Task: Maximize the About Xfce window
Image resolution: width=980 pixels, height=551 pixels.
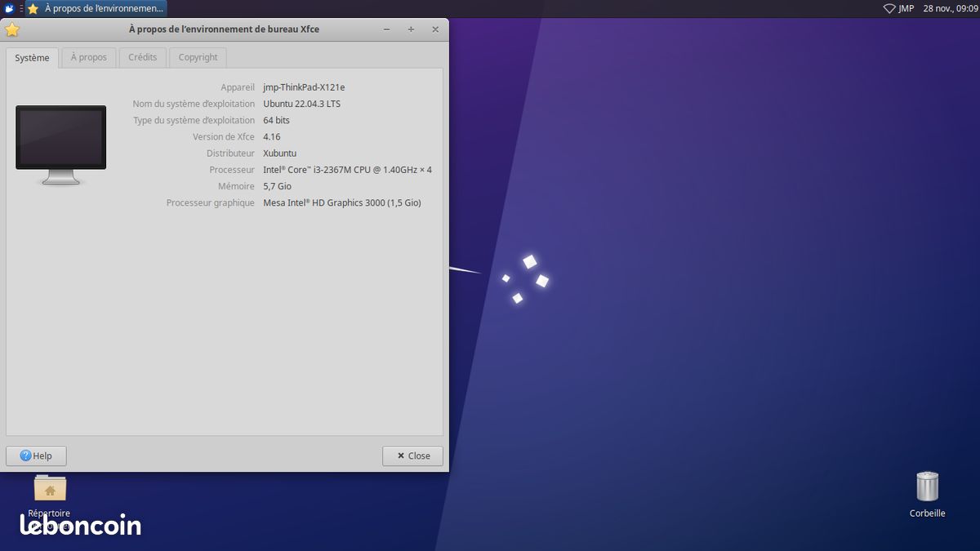Action: click(x=411, y=29)
